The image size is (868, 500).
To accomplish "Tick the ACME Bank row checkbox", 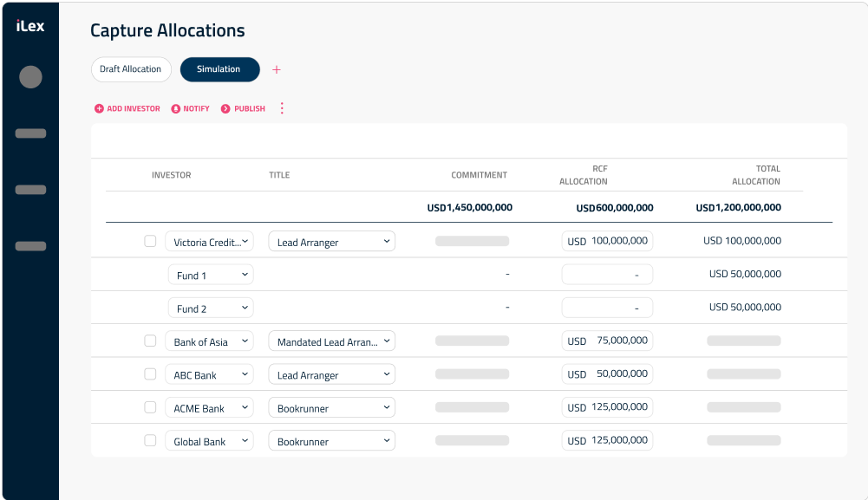I will [150, 407].
